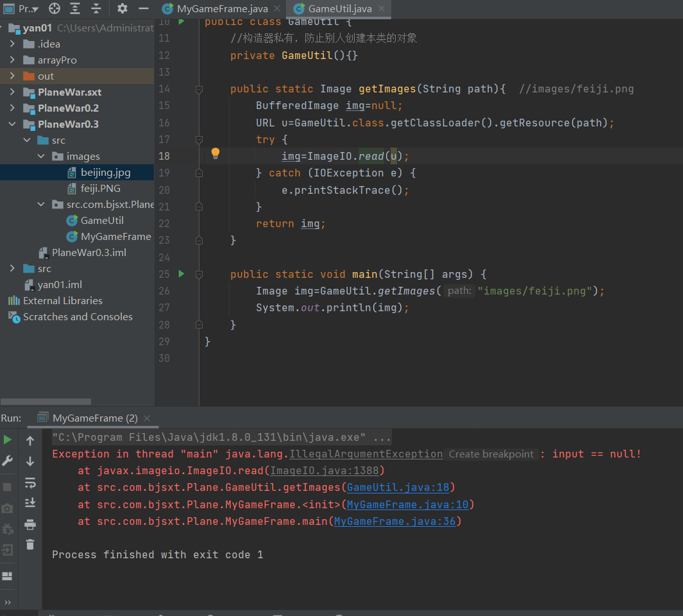Viewport: 683px width, 616px height.
Task: Click the camera dump threads icon
Action: (x=8, y=508)
